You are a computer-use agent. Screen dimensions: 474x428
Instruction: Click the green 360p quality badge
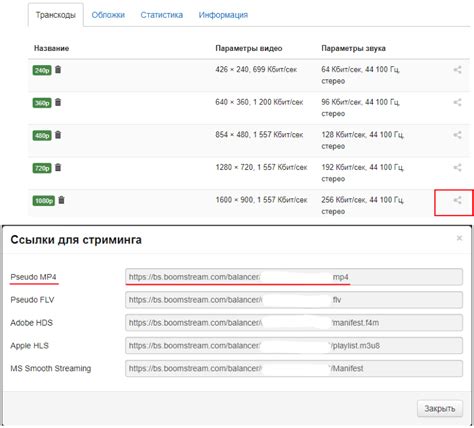[42, 103]
